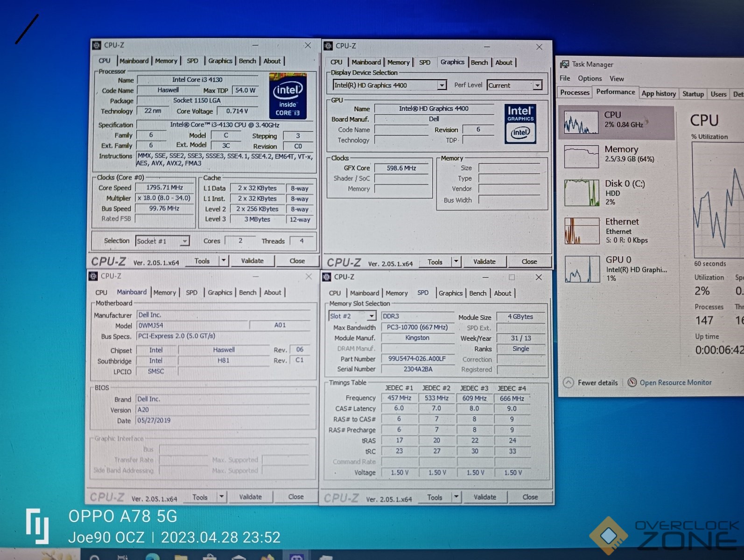Switch to the Task Manager App history tab
The height and width of the screenshot is (560, 744).
click(659, 93)
